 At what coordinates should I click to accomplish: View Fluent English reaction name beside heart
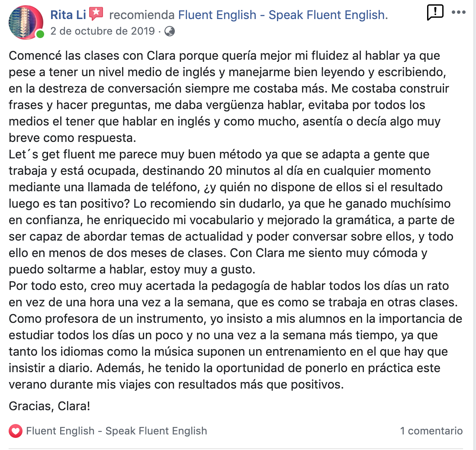point(116,431)
